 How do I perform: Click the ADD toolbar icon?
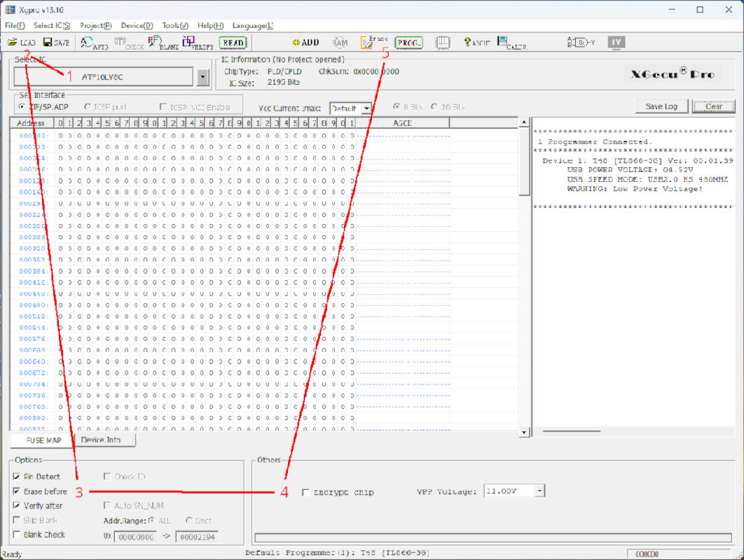click(x=306, y=42)
